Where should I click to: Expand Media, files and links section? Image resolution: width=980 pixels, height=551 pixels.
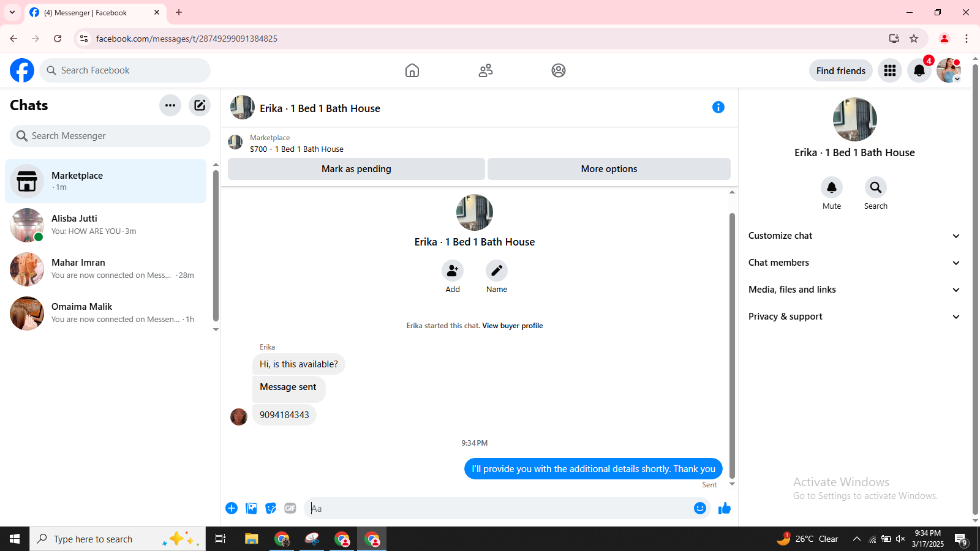[x=854, y=290]
